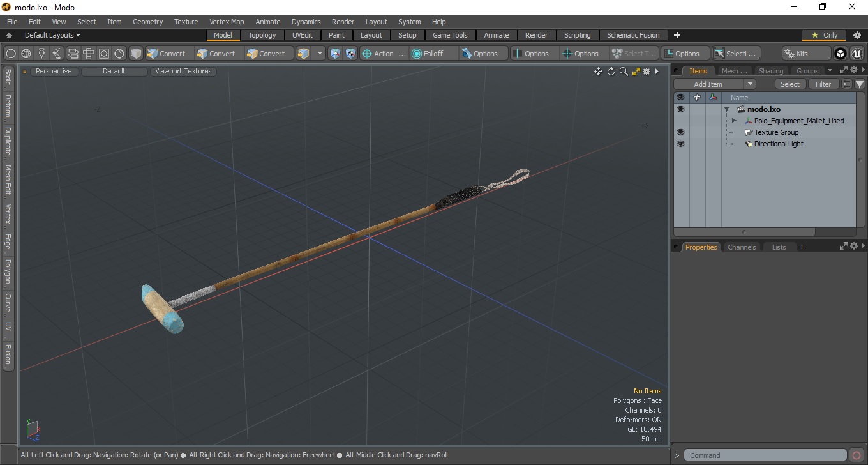This screenshot has width=868, height=465.
Task: Open the Perspective view type dropdown
Action: click(54, 72)
